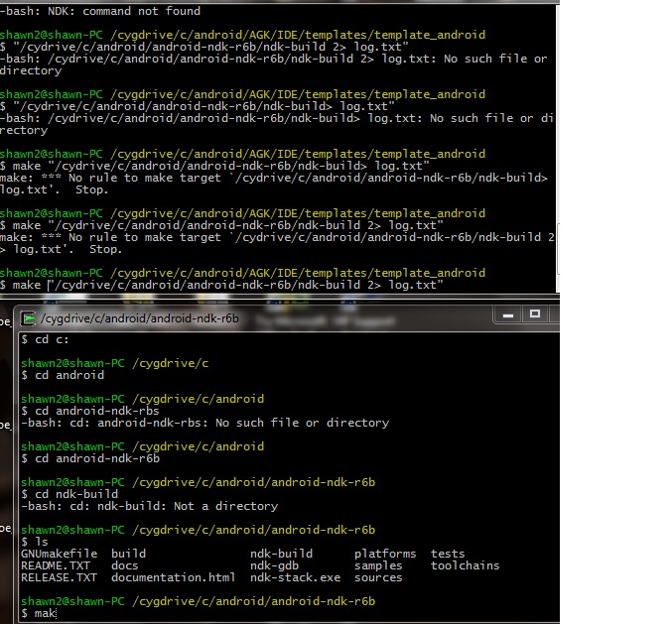Image resolution: width=672 pixels, height=624 pixels.
Task: Minimize the android-ndk-r6b terminal window
Action: [508, 314]
